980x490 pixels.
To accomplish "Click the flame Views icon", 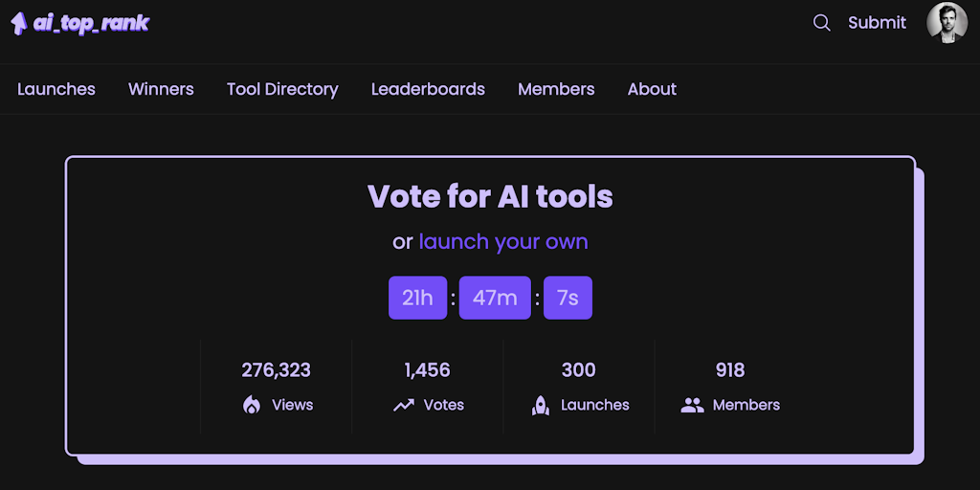I will pos(252,405).
